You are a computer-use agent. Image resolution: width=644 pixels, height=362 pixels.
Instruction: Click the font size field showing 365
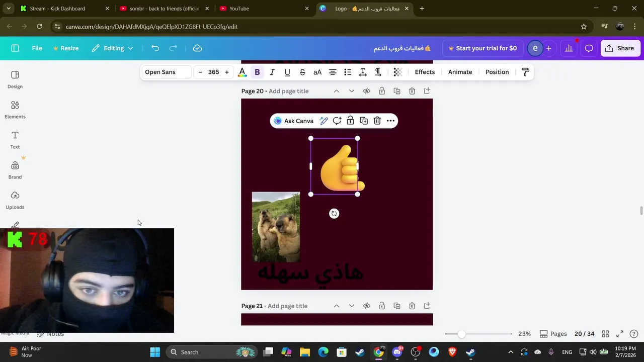[x=213, y=72]
